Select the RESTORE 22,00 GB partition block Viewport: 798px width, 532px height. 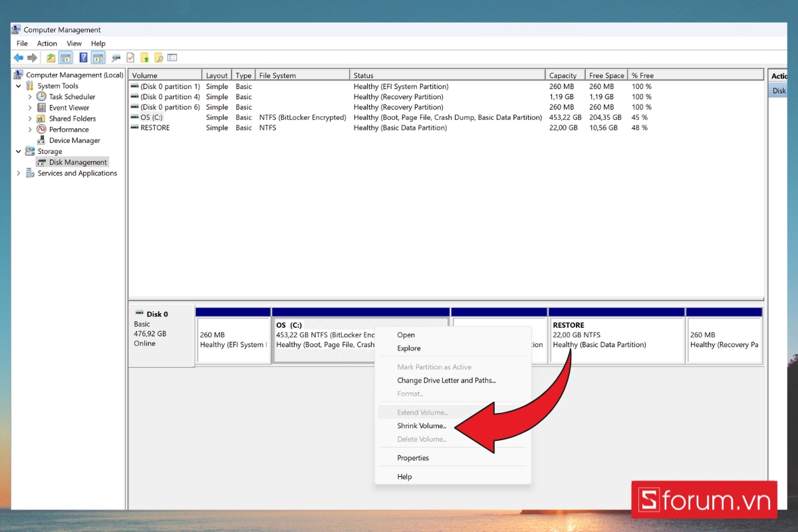point(616,335)
